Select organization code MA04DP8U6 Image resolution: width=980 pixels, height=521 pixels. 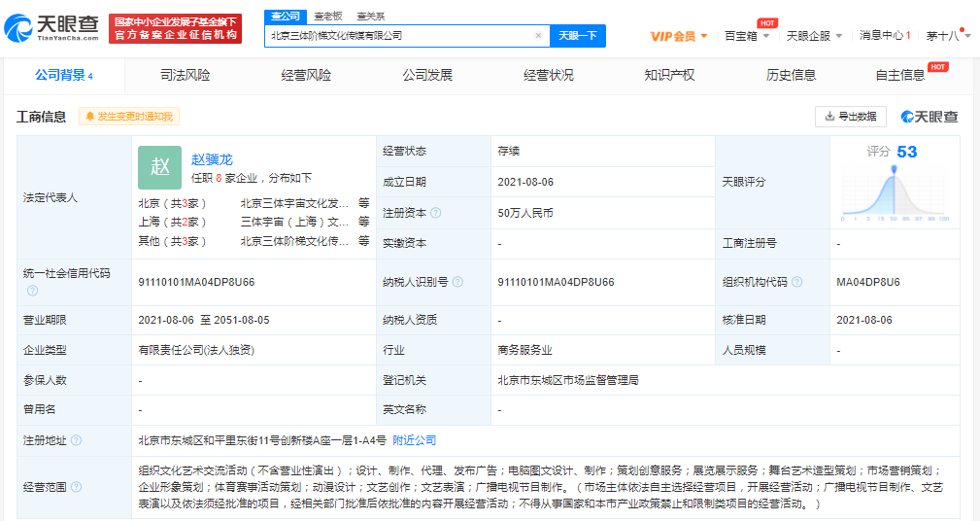pos(868,282)
